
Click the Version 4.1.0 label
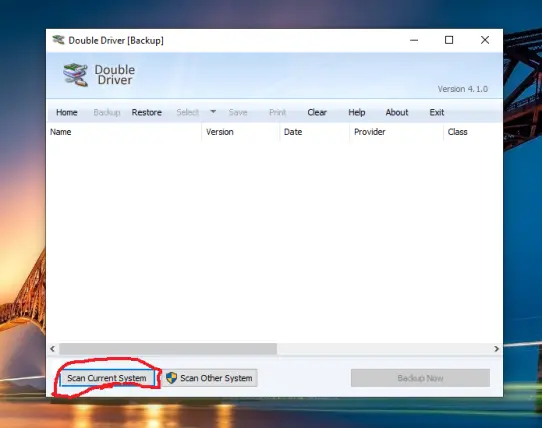pos(463,89)
